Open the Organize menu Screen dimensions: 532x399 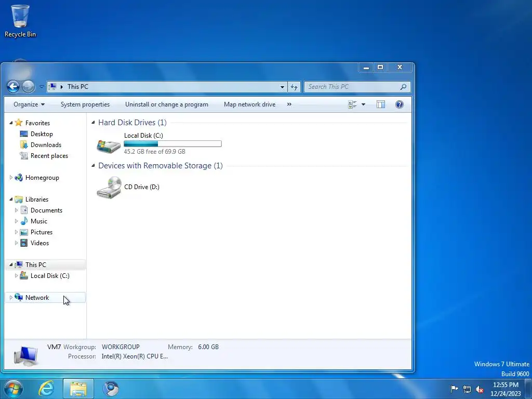[x=29, y=104]
